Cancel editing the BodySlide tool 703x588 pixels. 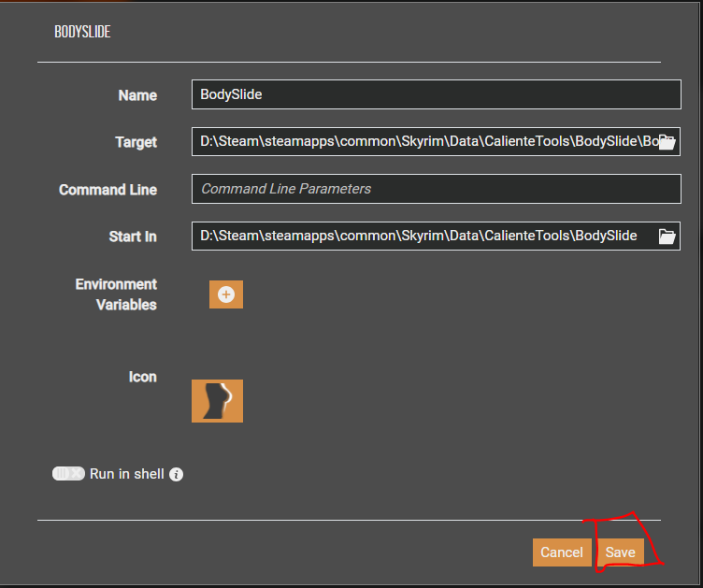(562, 552)
